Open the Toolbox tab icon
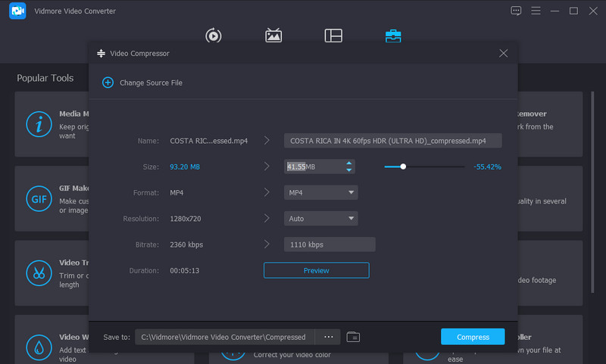606x364 pixels. (393, 36)
